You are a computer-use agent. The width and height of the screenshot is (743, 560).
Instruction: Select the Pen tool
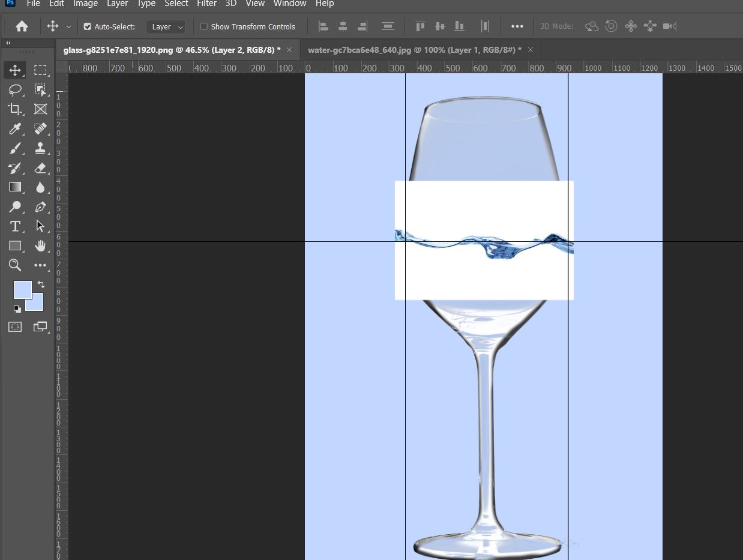click(40, 207)
